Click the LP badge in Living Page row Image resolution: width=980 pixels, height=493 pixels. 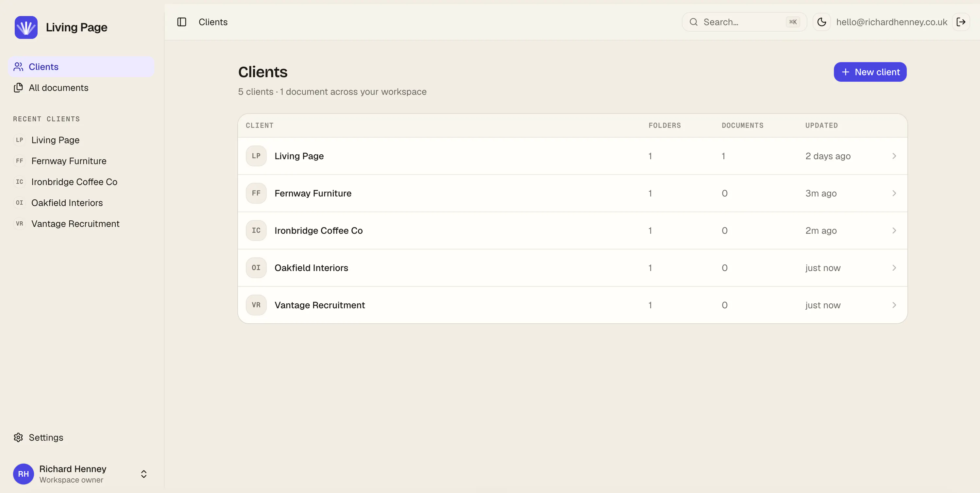(x=256, y=156)
